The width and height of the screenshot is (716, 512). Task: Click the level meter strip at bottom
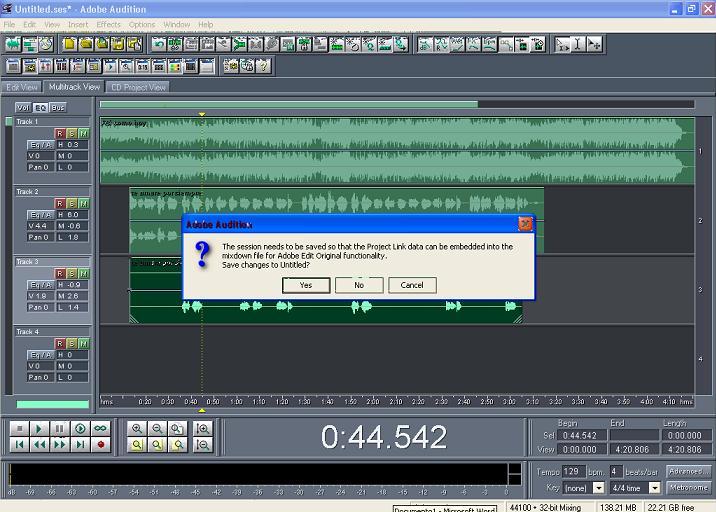[x=258, y=474]
